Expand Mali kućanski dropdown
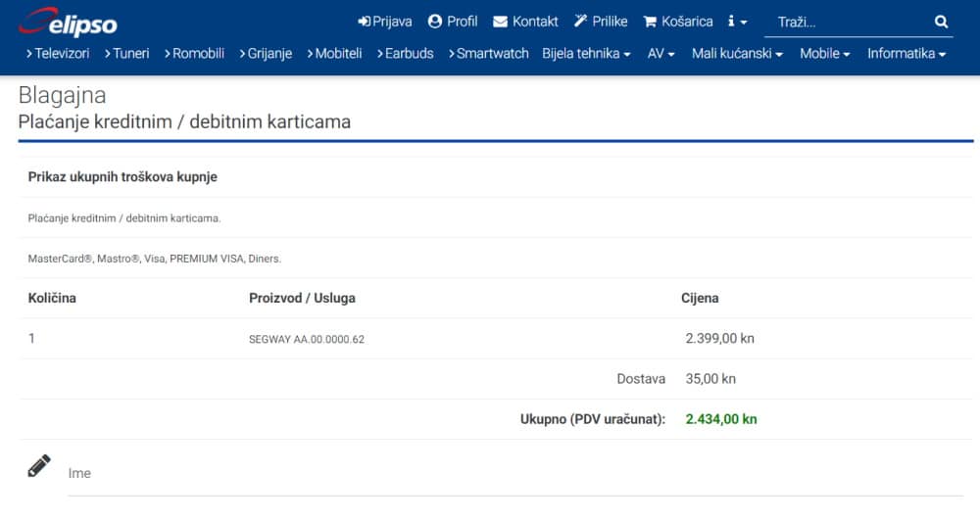This screenshot has height=523, width=980. coord(737,54)
